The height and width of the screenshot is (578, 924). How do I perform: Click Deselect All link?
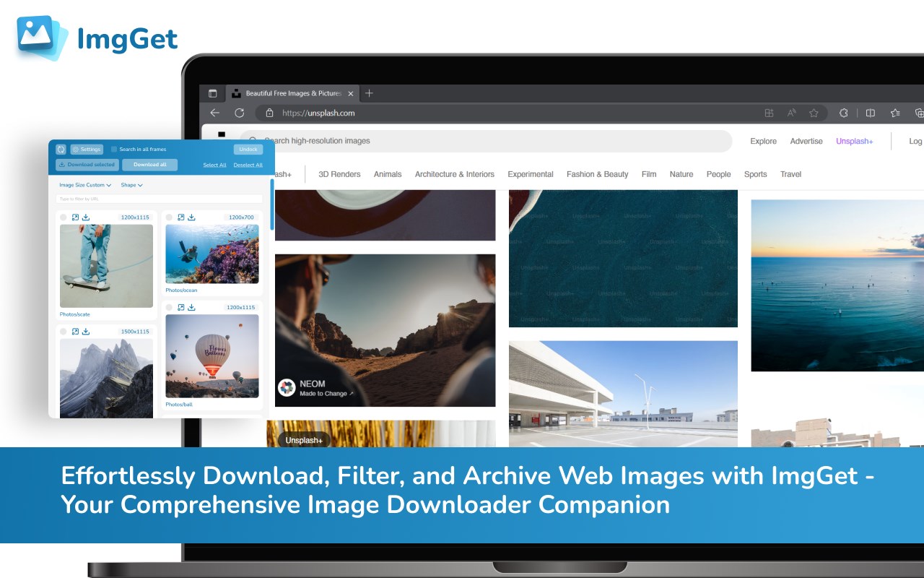(248, 165)
